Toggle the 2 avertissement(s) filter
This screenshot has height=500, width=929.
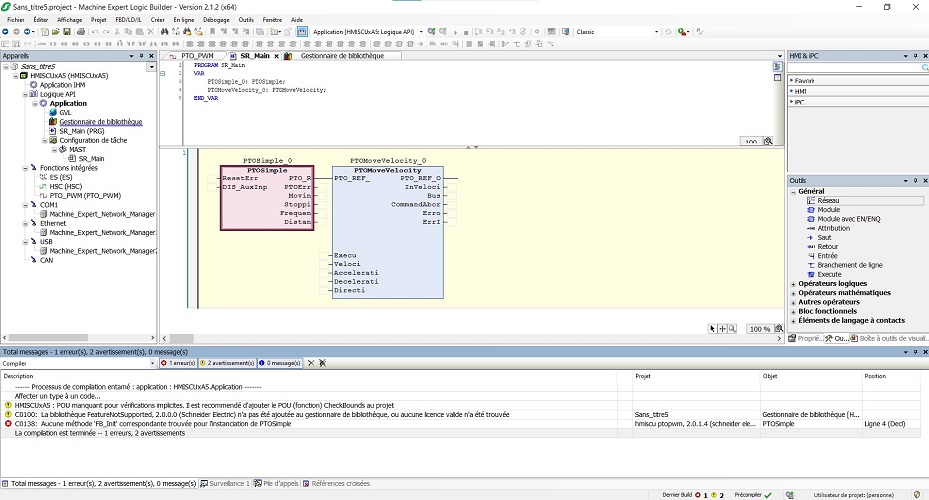tap(228, 363)
